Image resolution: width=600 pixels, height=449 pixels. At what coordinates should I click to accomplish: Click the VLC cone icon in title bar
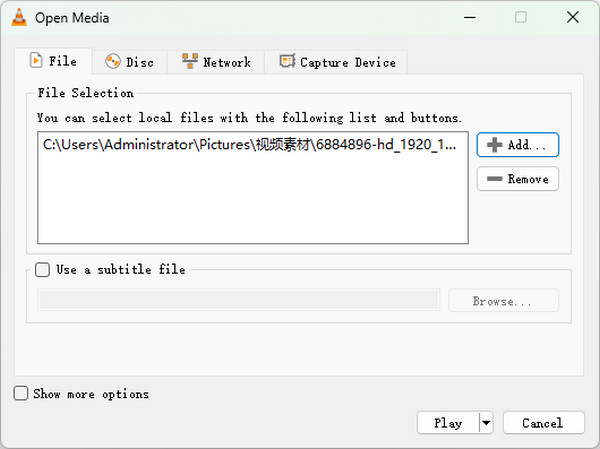click(19, 17)
